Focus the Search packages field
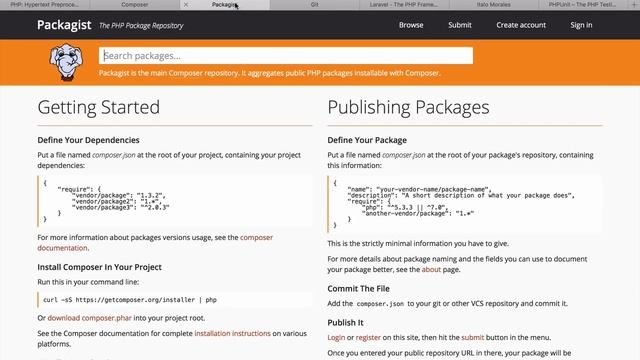The height and width of the screenshot is (360, 640). (x=286, y=56)
